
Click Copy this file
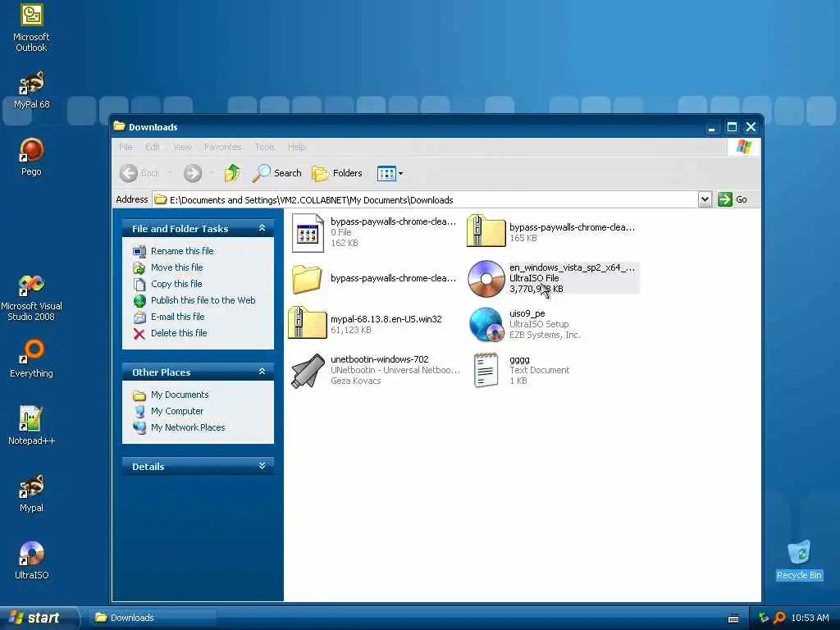(x=167, y=284)
